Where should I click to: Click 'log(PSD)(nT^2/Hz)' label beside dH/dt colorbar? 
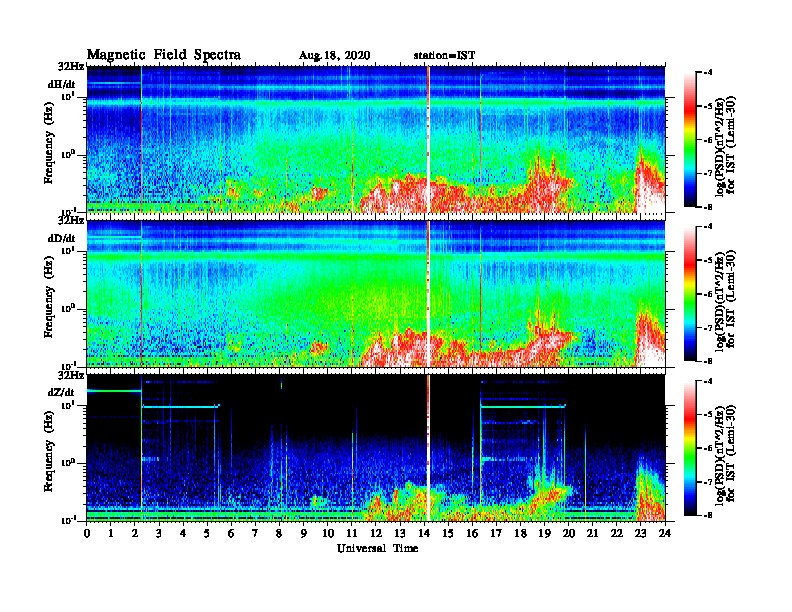tap(720, 146)
